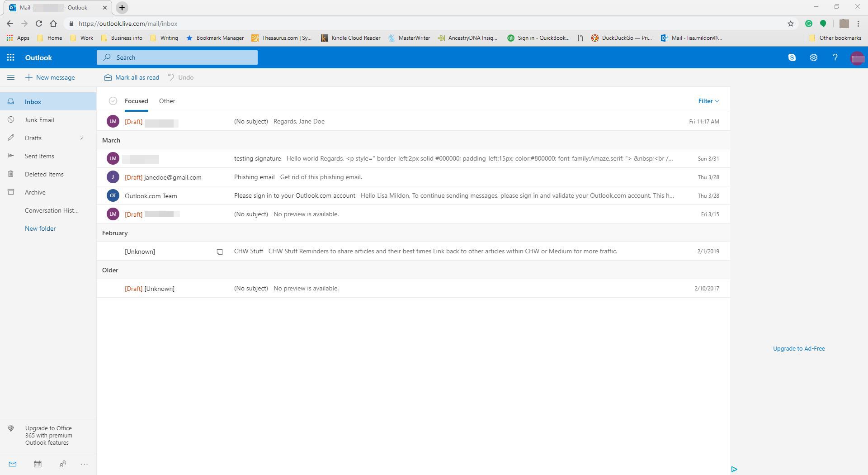Go back in browser history
The height and width of the screenshot is (475, 868).
10,24
